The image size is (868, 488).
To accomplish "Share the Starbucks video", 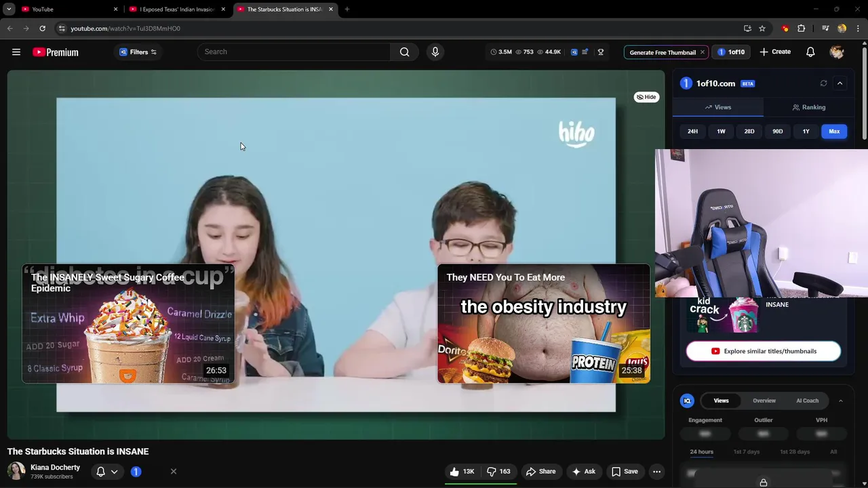I will (x=540, y=472).
